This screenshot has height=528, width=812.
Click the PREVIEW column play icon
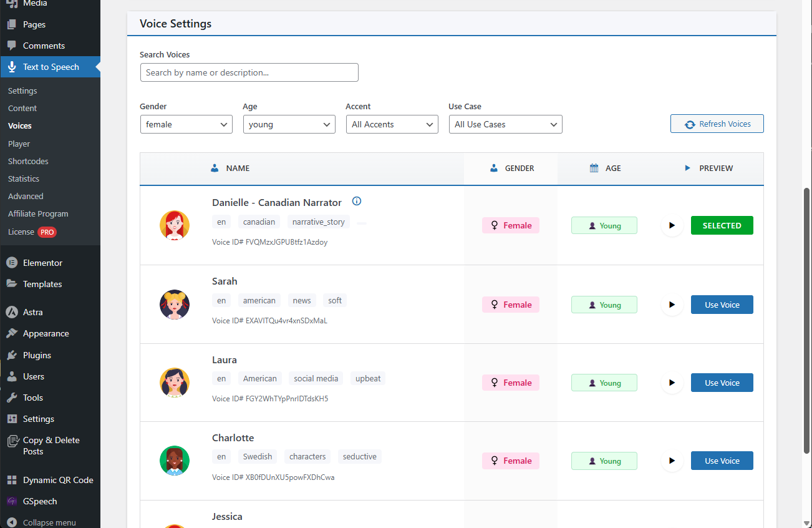click(x=688, y=168)
